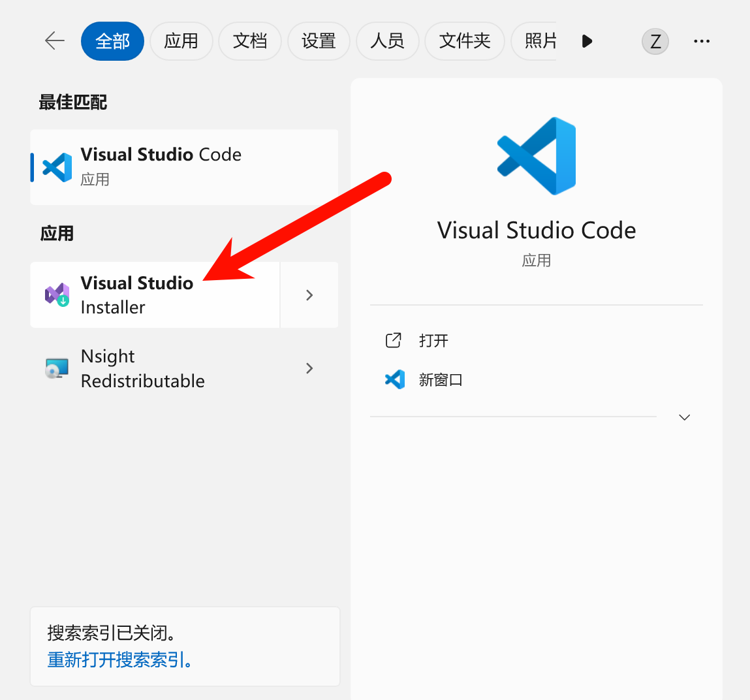Switch to the 应用 filter tab
Screen dimensions: 750x700
(x=181, y=41)
